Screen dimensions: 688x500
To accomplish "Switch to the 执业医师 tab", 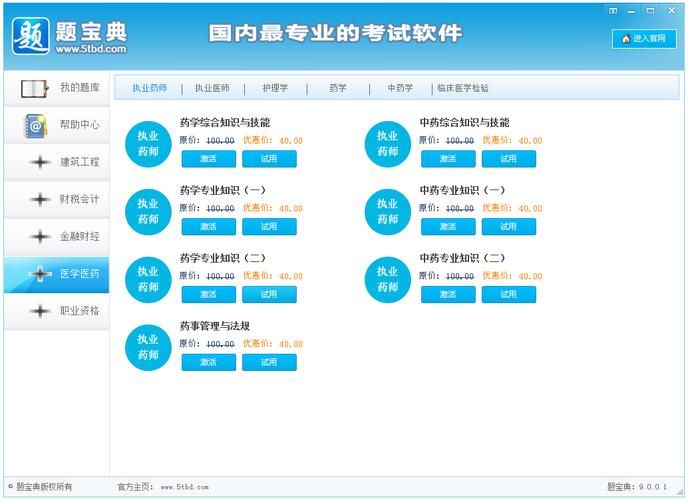I will click(x=212, y=88).
